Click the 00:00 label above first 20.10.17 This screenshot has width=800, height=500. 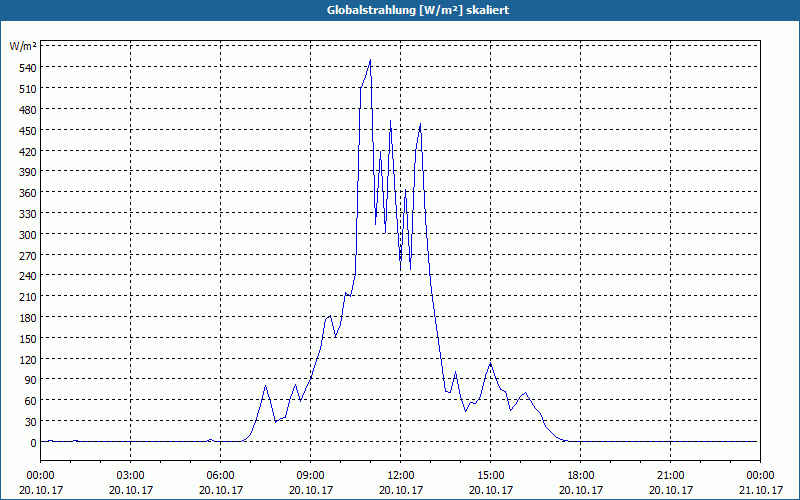41,476
